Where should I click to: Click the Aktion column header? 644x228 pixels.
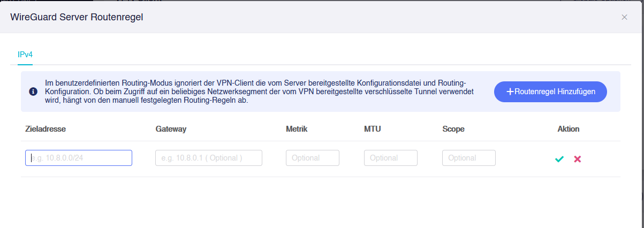click(569, 129)
